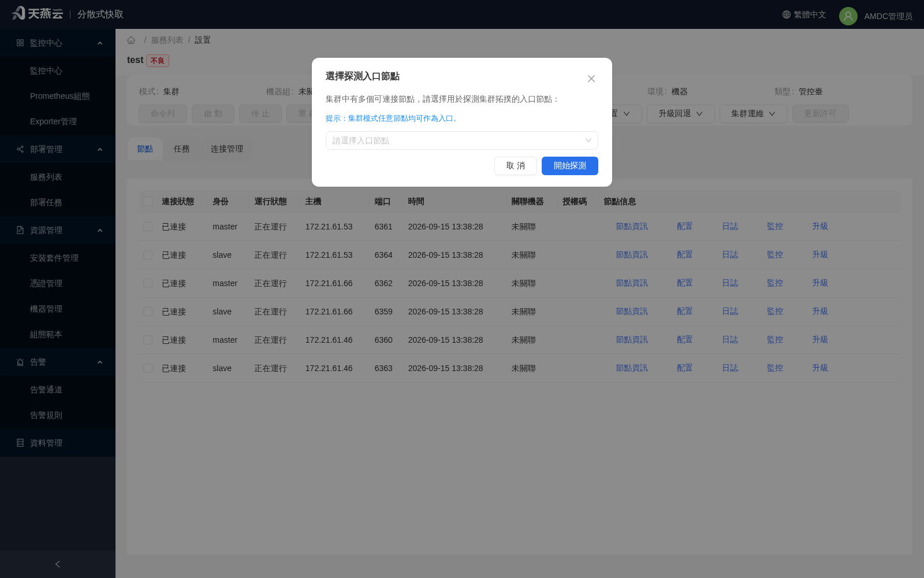Open Prometheus組態 in sidebar
Image resolution: width=924 pixels, height=578 pixels.
coord(60,96)
